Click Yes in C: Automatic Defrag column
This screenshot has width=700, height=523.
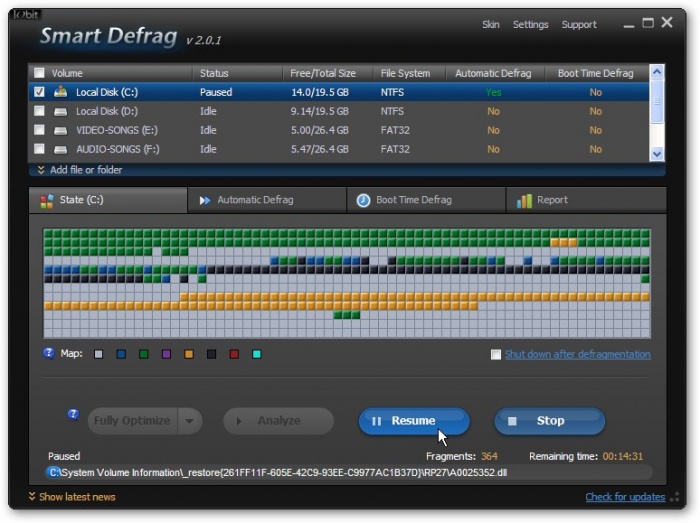[x=493, y=92]
